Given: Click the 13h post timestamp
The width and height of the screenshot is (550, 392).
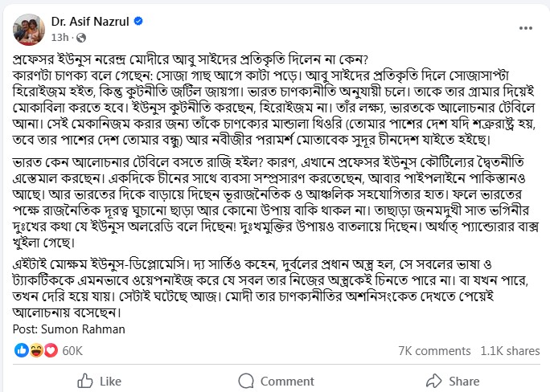Looking at the screenshot, I should click(60, 38).
